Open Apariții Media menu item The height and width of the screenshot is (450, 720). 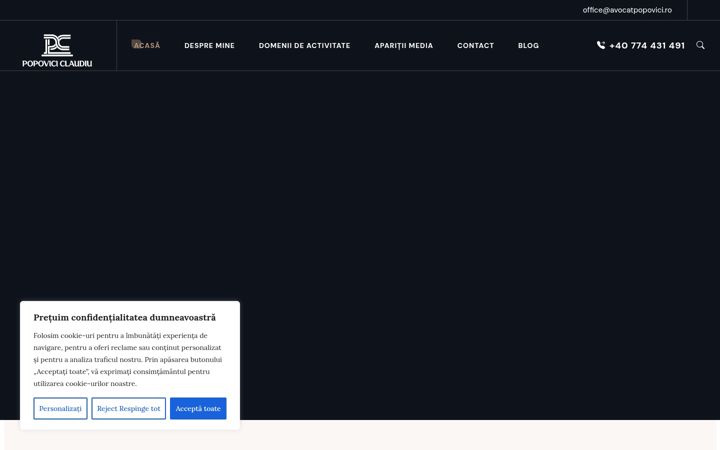404,45
